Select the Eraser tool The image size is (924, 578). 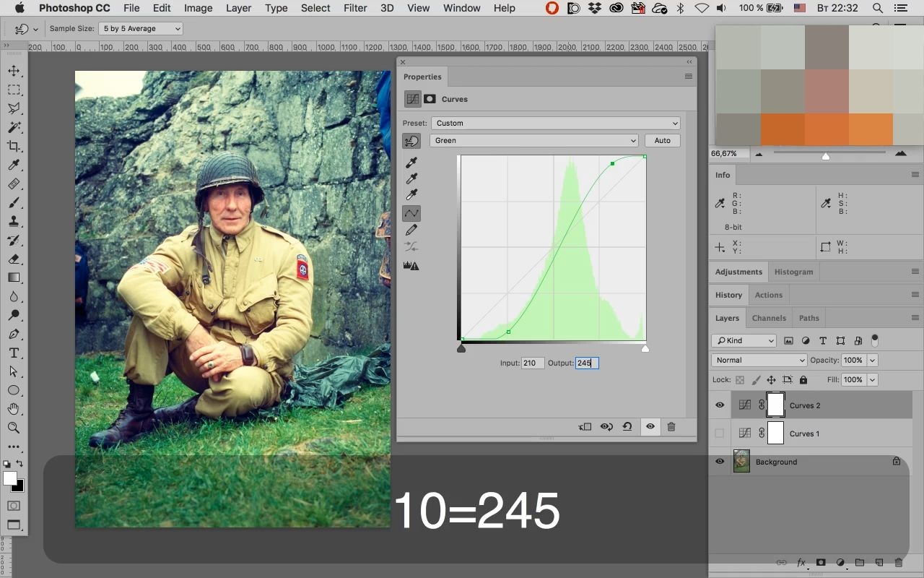click(14, 259)
